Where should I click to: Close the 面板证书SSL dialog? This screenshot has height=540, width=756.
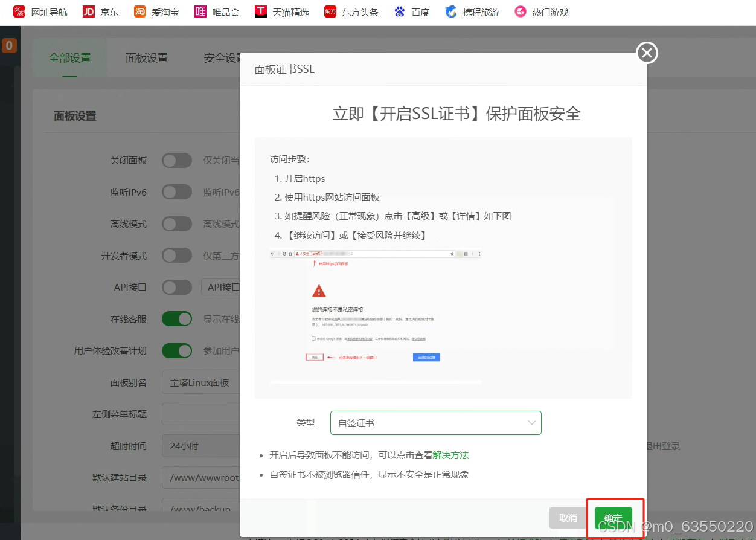click(x=647, y=53)
